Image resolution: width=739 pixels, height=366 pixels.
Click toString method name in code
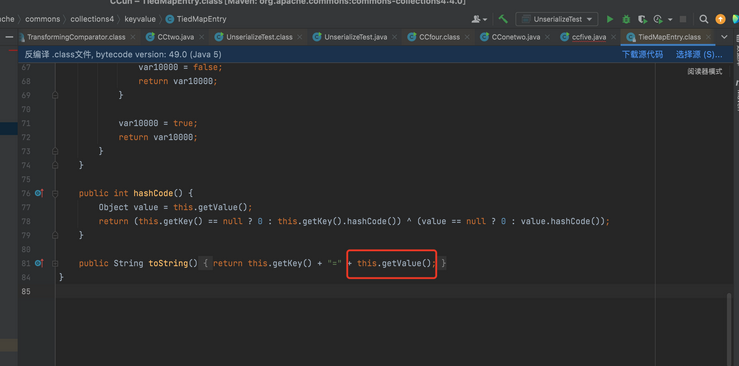coord(168,263)
